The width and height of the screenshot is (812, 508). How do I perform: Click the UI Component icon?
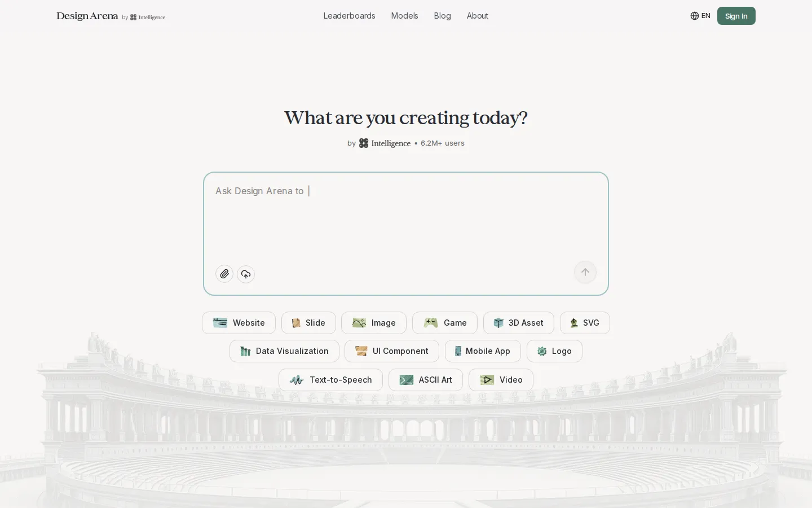point(361,351)
